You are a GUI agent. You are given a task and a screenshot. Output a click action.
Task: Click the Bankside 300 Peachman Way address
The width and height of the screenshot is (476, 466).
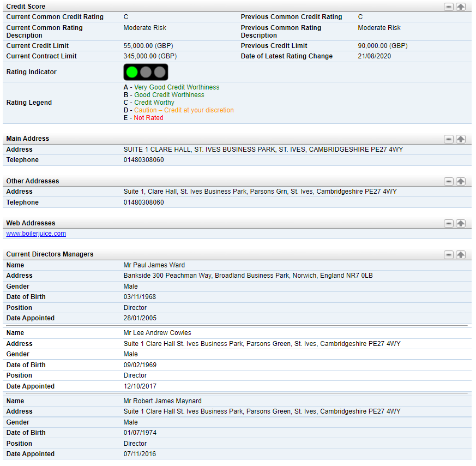pos(248,276)
